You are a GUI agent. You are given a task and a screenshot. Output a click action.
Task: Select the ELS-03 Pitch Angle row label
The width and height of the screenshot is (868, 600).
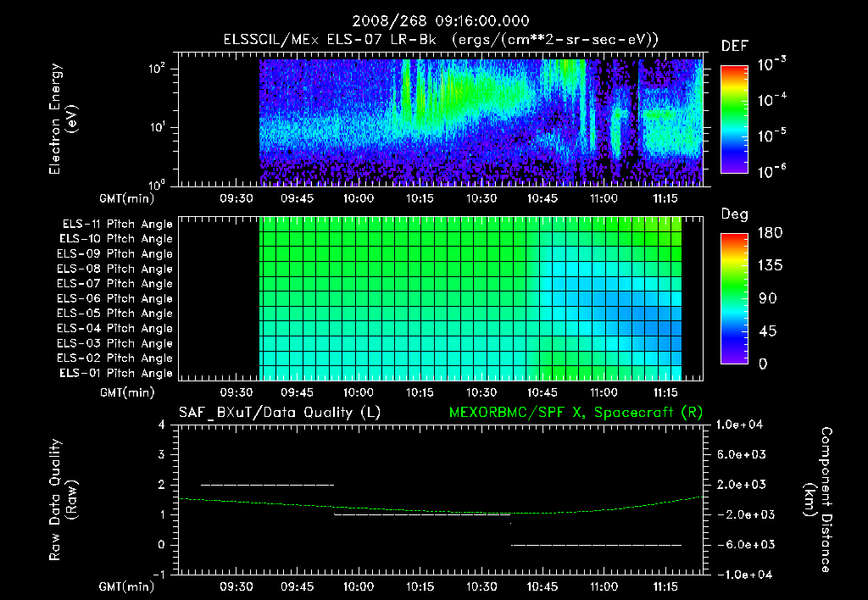pyautogui.click(x=115, y=343)
